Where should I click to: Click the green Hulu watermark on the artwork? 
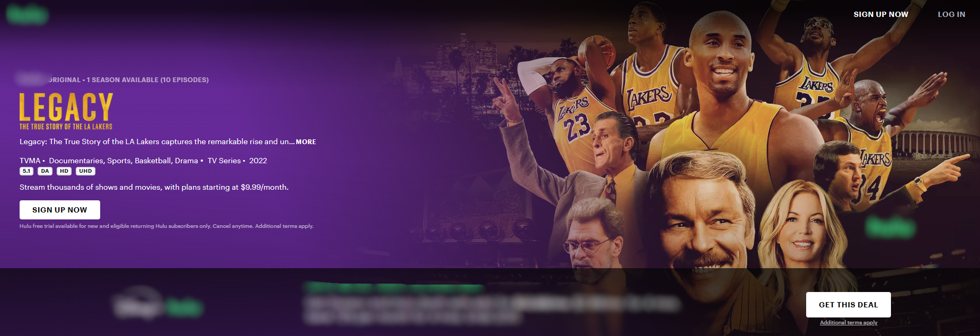point(890,227)
